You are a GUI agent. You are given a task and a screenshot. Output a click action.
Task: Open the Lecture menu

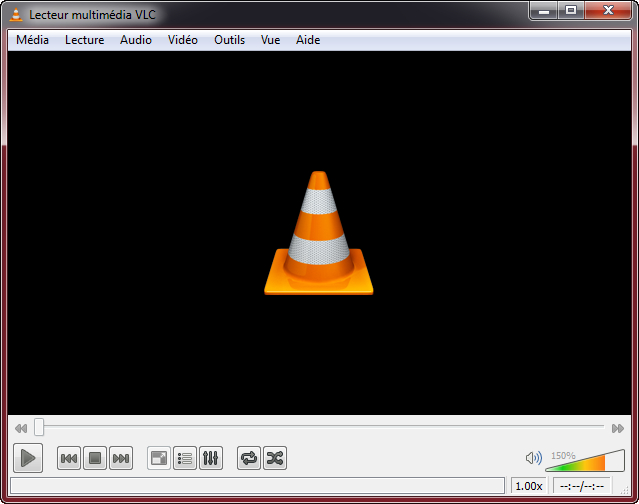84,40
